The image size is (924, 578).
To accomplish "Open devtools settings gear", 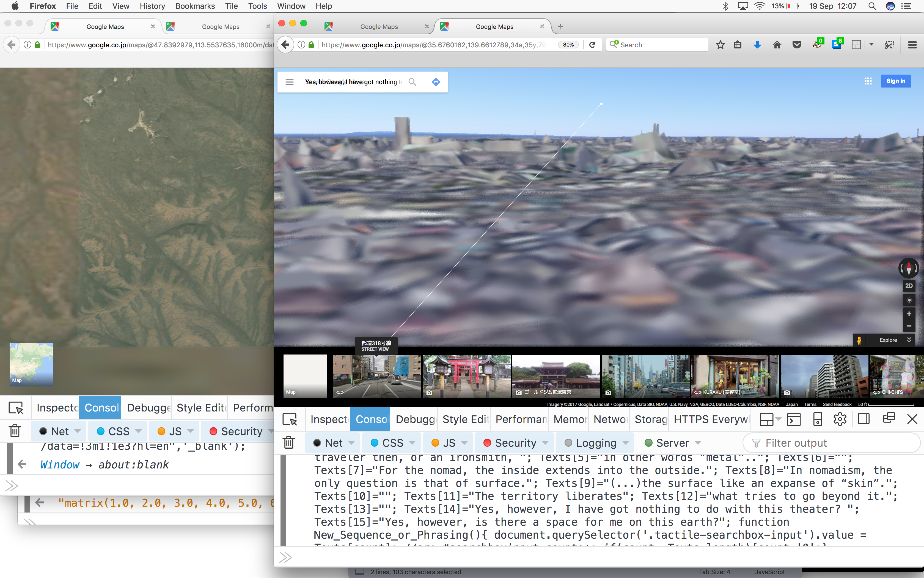I will [840, 419].
